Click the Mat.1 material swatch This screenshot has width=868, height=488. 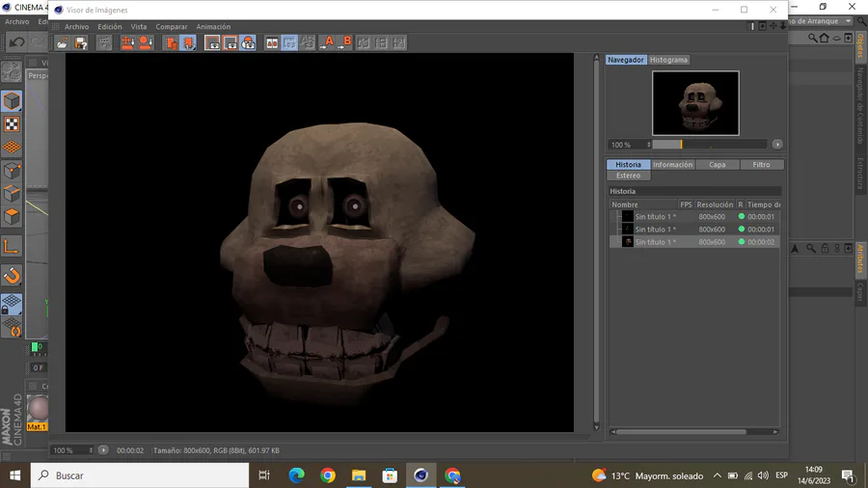pos(38,410)
